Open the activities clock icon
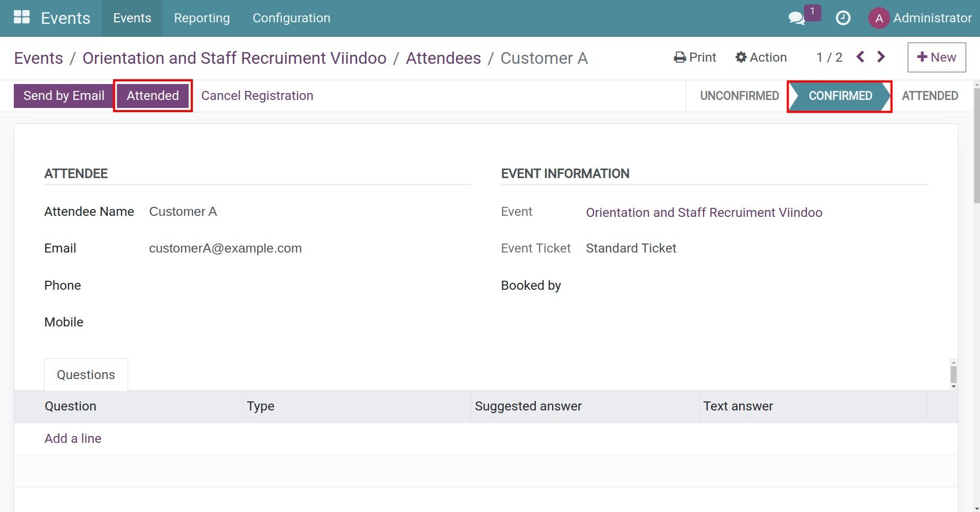The image size is (980, 512). pos(843,19)
